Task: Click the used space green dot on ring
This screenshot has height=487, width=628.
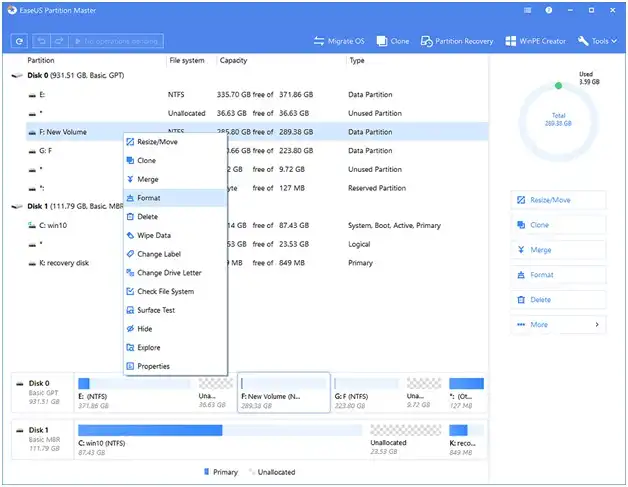Action: [558, 85]
